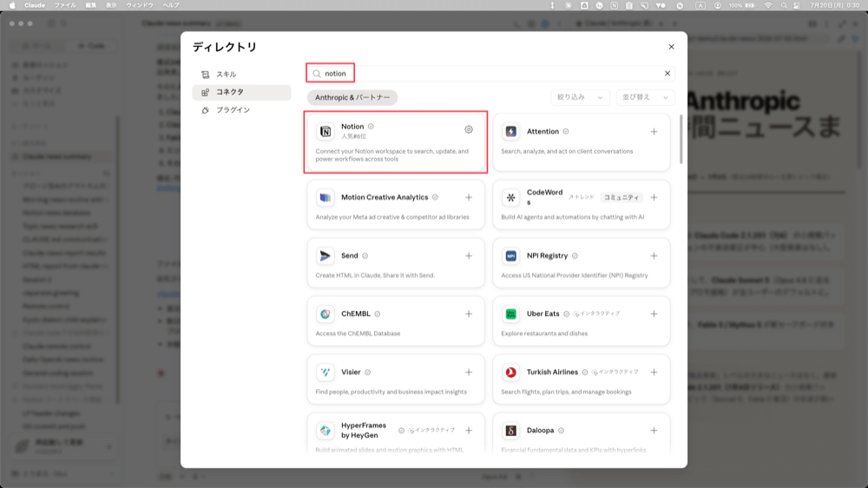Add the Turkish Airlines connector
Viewport: 868px width, 488px height.
[x=654, y=373]
